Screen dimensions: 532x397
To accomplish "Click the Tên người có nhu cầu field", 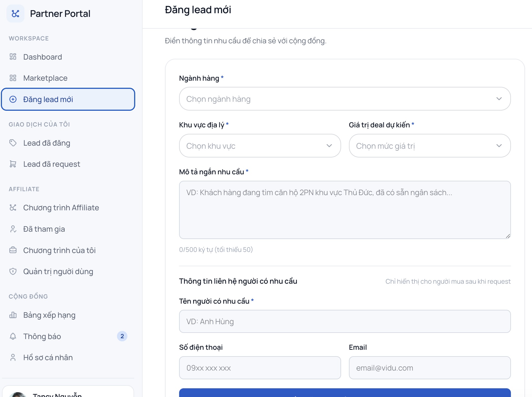I will (345, 321).
